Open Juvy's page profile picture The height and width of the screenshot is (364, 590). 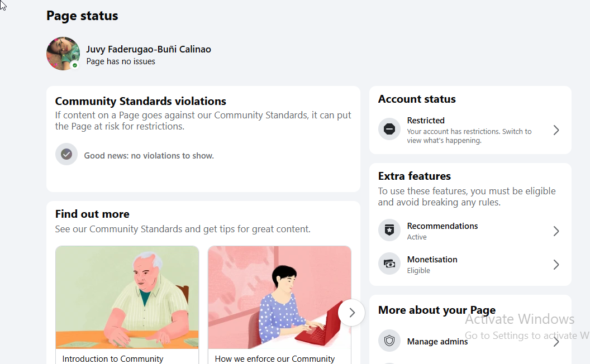63,54
